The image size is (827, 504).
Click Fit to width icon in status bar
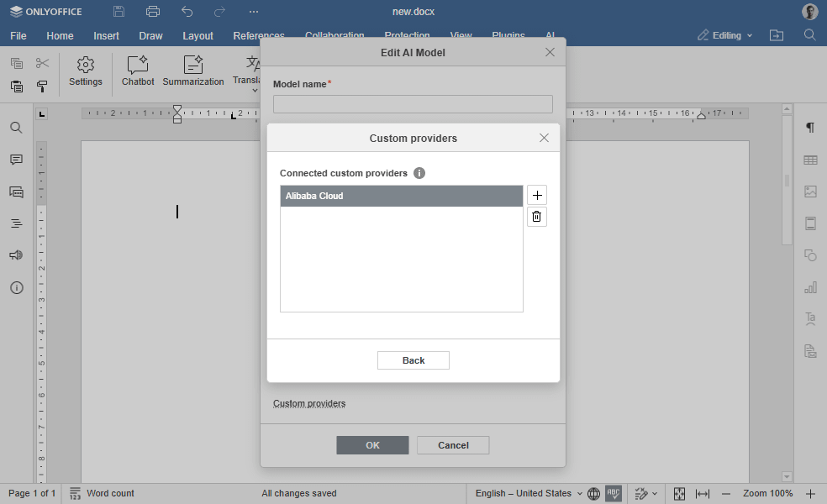tap(703, 493)
